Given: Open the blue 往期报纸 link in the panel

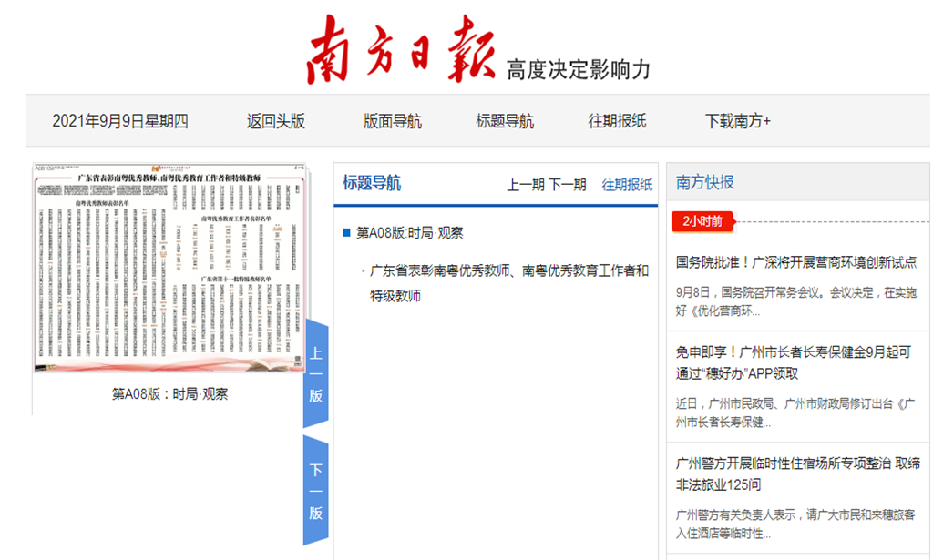Looking at the screenshot, I should 627,185.
